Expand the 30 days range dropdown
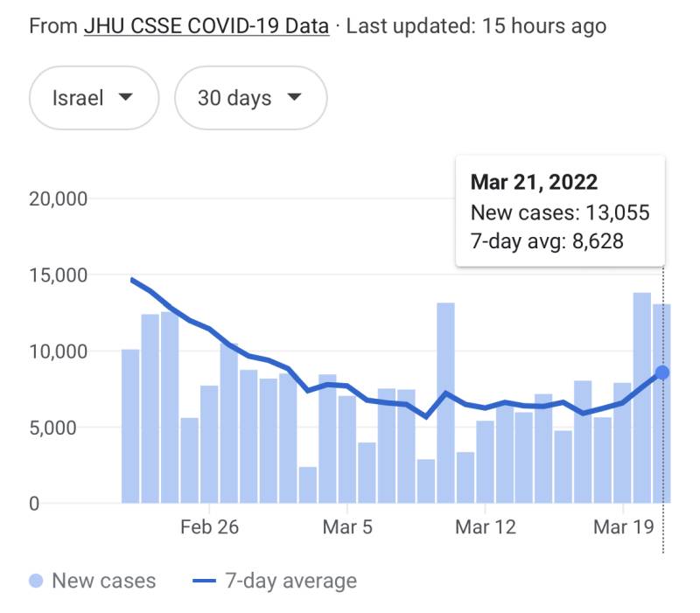 point(250,98)
